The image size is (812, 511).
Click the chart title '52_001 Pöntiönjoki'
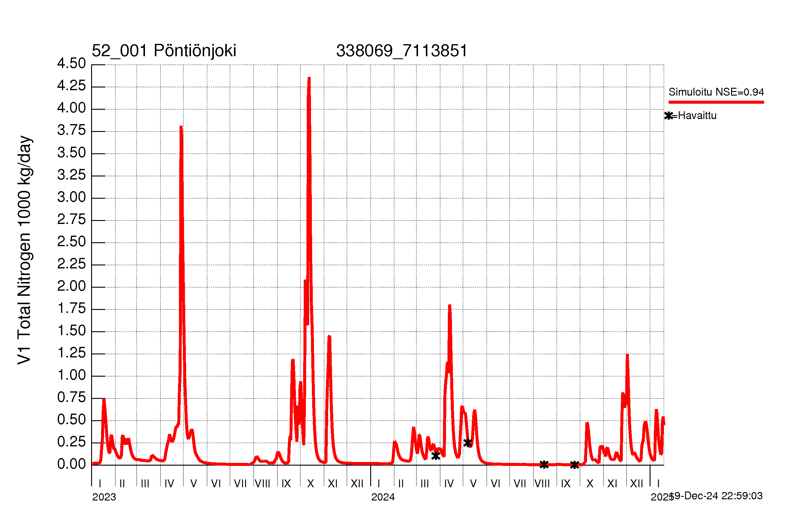[164, 51]
